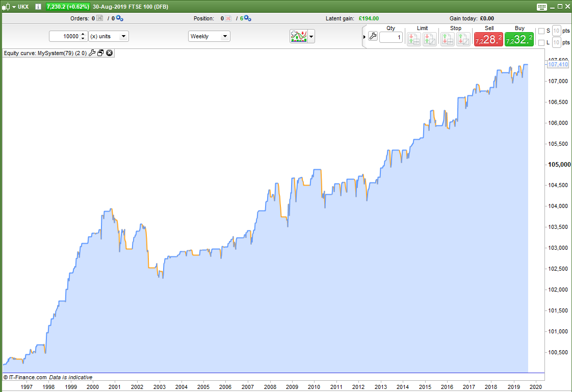Open the orders settings gears icon
The image size is (572, 392).
[x=120, y=18]
